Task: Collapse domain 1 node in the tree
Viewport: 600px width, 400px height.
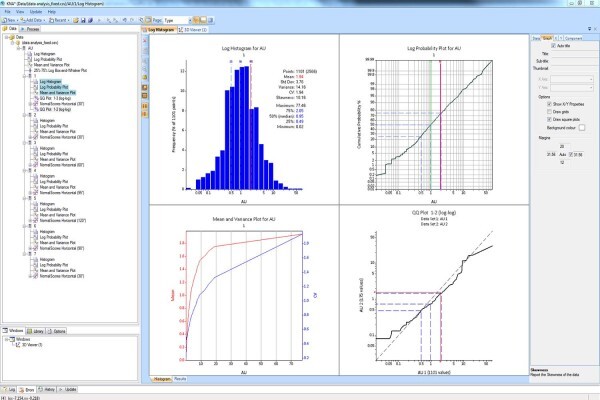Action: pos(24,76)
